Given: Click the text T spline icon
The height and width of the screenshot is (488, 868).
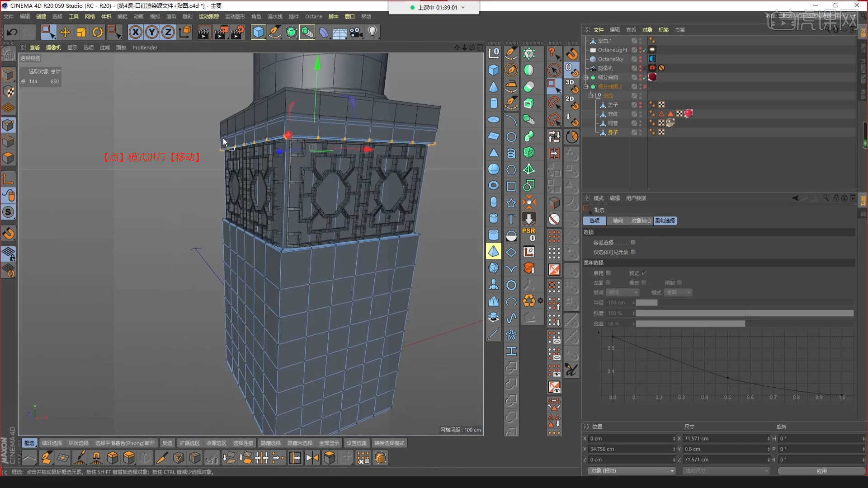Looking at the screenshot, I should tap(511, 219).
